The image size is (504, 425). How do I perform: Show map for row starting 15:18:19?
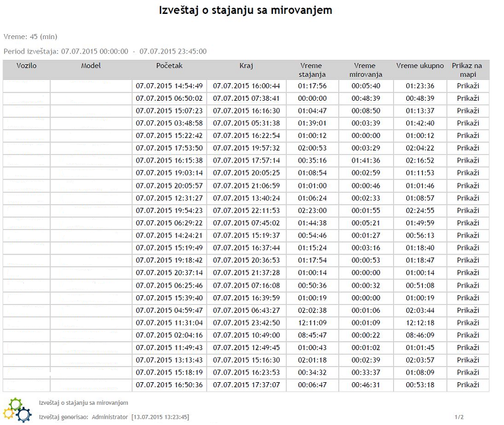(x=467, y=372)
